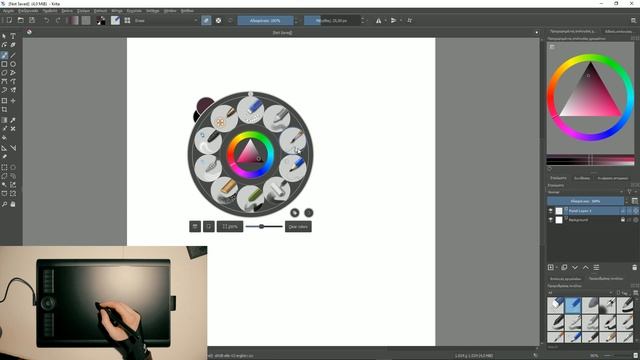Screen dimensions: 640x360
Task: Open the last menu (Help) in menu bar
Action: (x=187, y=11)
